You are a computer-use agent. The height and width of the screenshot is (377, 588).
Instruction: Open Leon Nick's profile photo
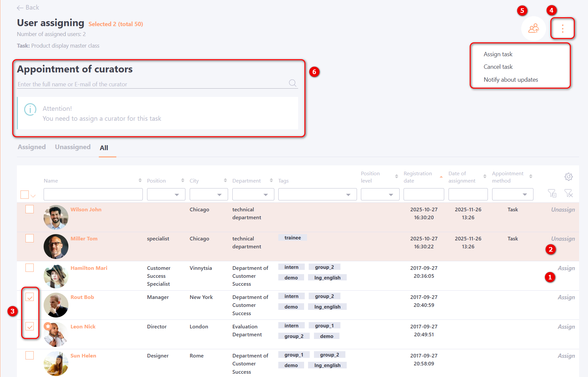pos(56,334)
